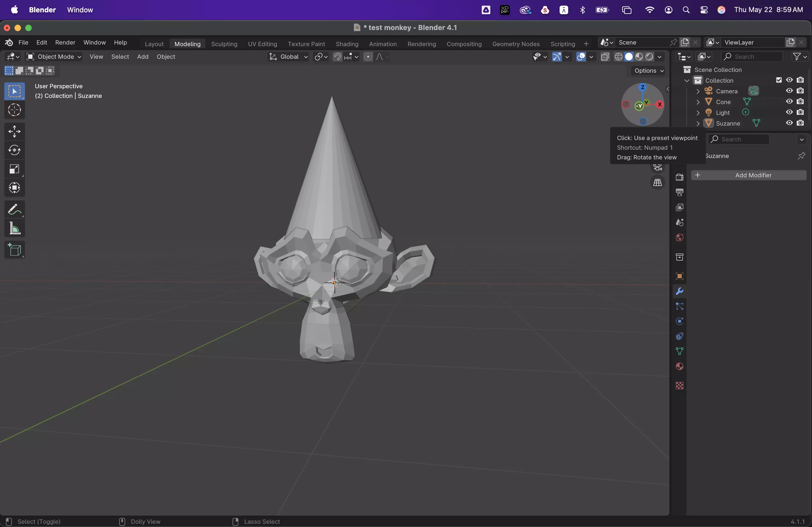The image size is (812, 527).
Task: Open the Scene properties tab
Action: coord(679,222)
